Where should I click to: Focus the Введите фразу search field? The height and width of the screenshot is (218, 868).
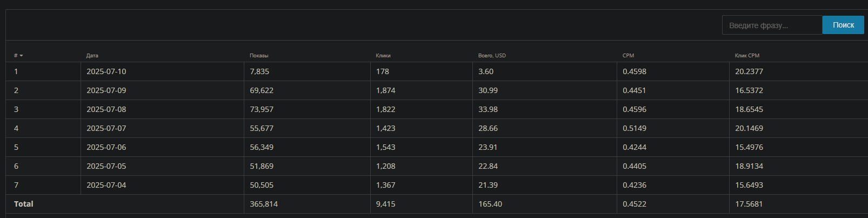772,25
